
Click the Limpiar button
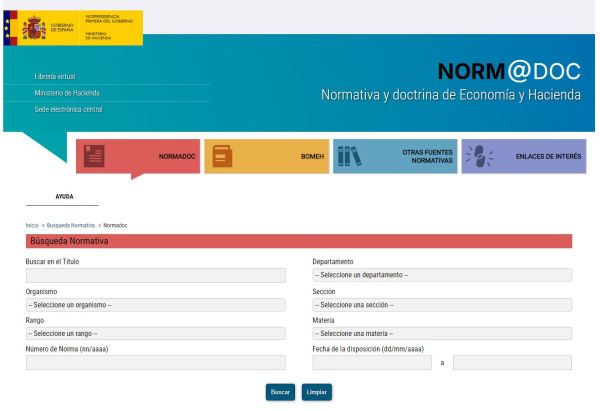pos(316,392)
